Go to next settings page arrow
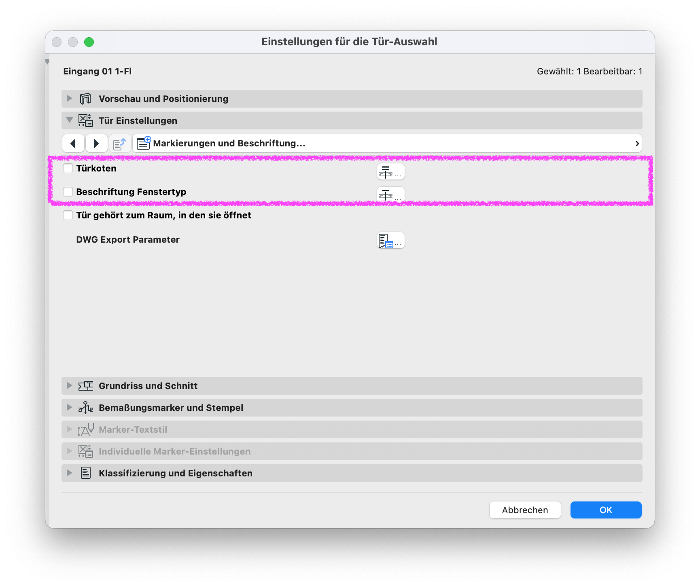Viewport: 700px width, 588px height. [96, 143]
